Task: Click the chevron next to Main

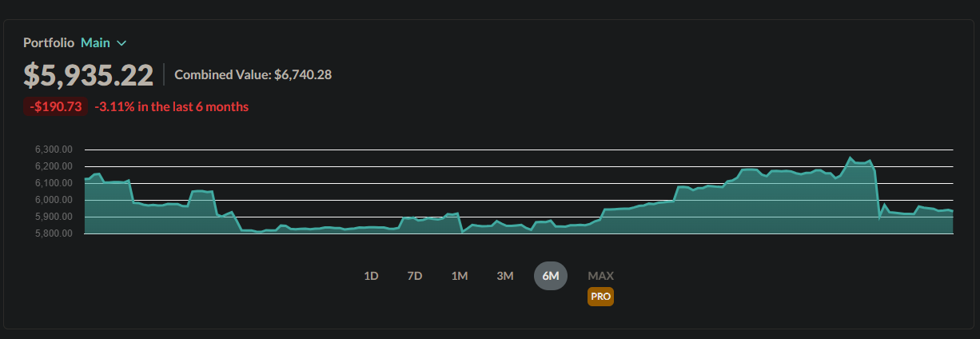Action: click(x=122, y=43)
